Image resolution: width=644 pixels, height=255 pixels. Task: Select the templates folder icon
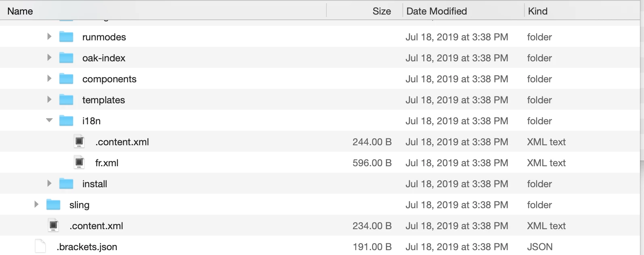66,100
